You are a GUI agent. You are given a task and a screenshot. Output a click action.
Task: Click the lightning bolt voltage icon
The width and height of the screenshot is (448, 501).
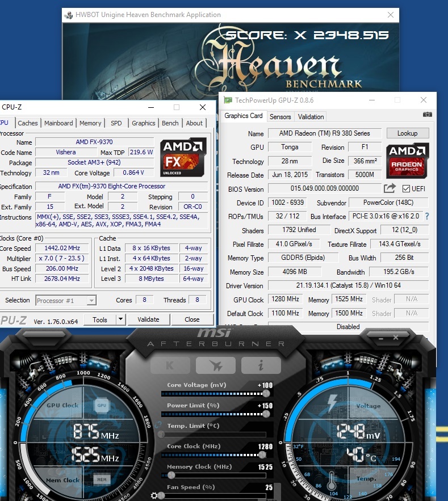click(x=333, y=403)
